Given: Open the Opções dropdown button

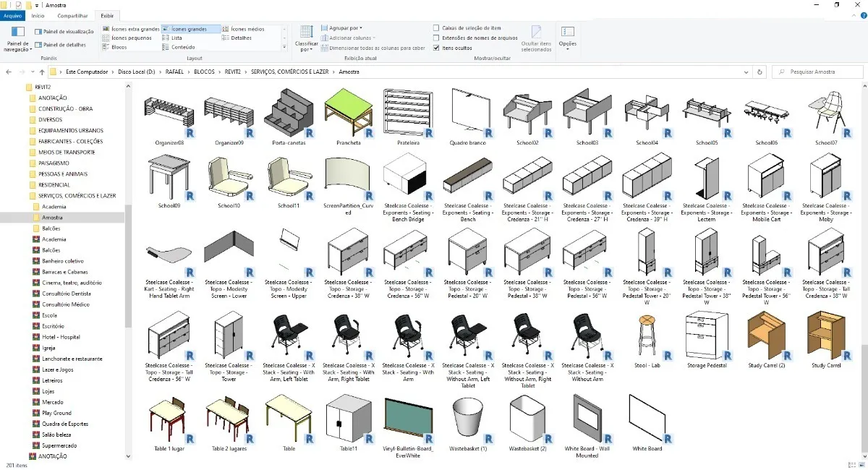Looking at the screenshot, I should 568,38.
